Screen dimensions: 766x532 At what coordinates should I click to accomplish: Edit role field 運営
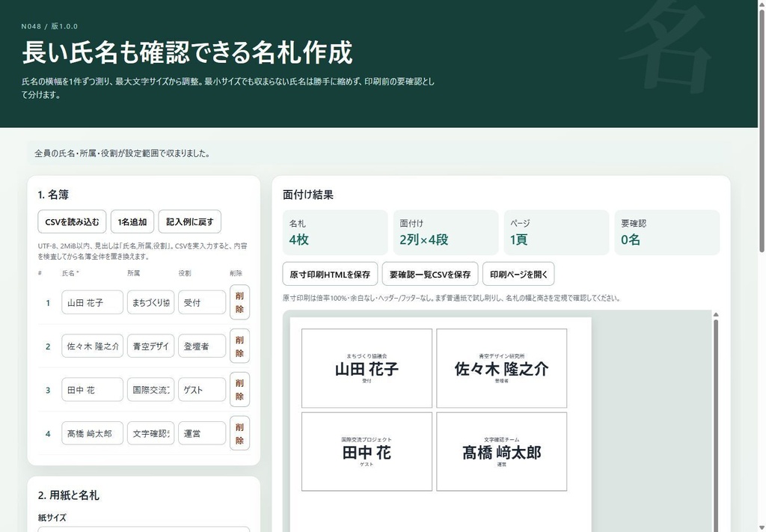(x=202, y=433)
